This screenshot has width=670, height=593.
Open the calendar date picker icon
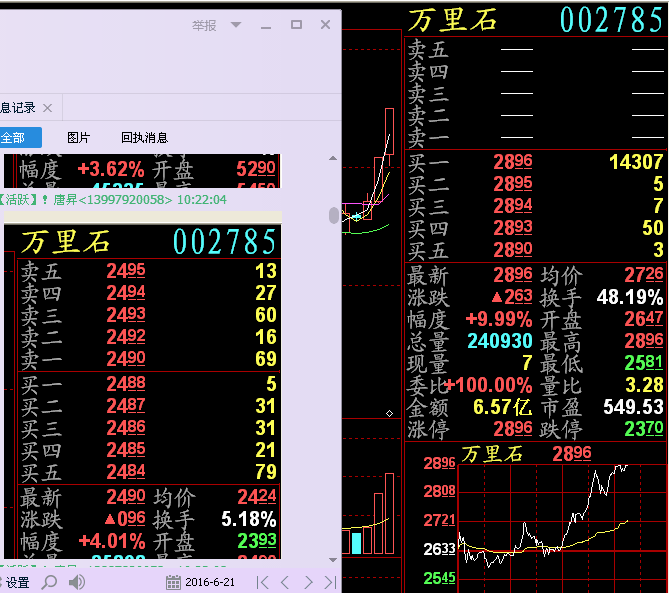click(173, 582)
